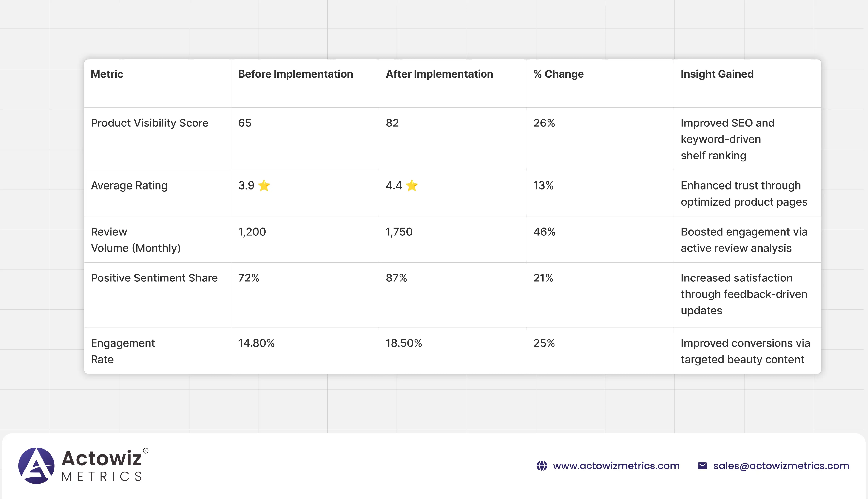The height and width of the screenshot is (499, 868).
Task: Click the star next to 4.4 rating
Action: point(412,185)
